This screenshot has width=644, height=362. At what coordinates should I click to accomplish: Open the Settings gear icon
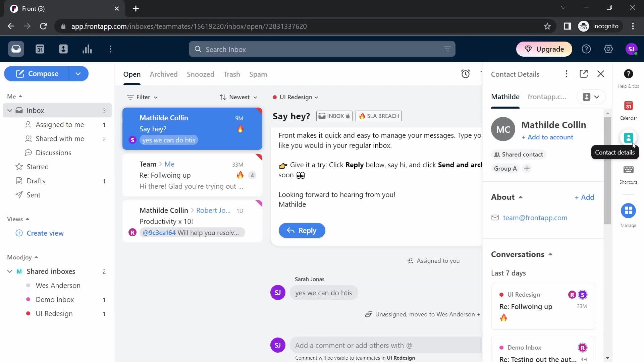[608, 49]
